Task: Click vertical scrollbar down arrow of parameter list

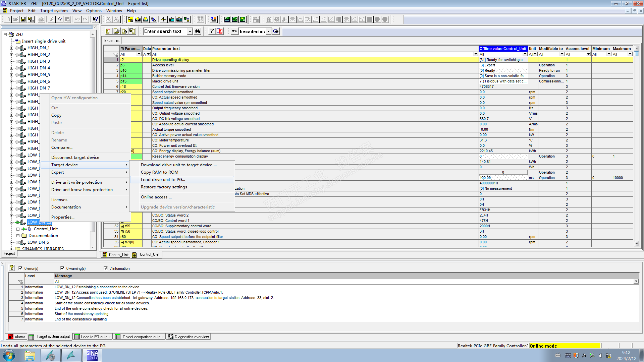Action: [636, 244]
